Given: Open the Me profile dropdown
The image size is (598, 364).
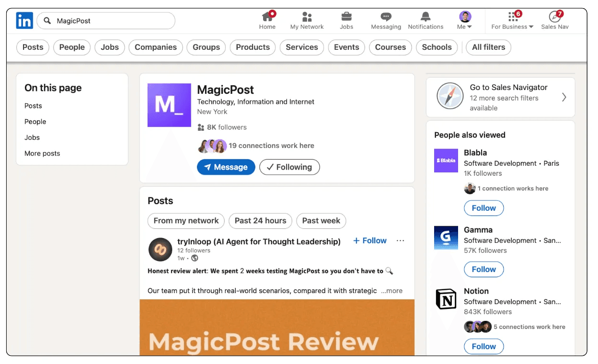Looking at the screenshot, I should click(465, 21).
